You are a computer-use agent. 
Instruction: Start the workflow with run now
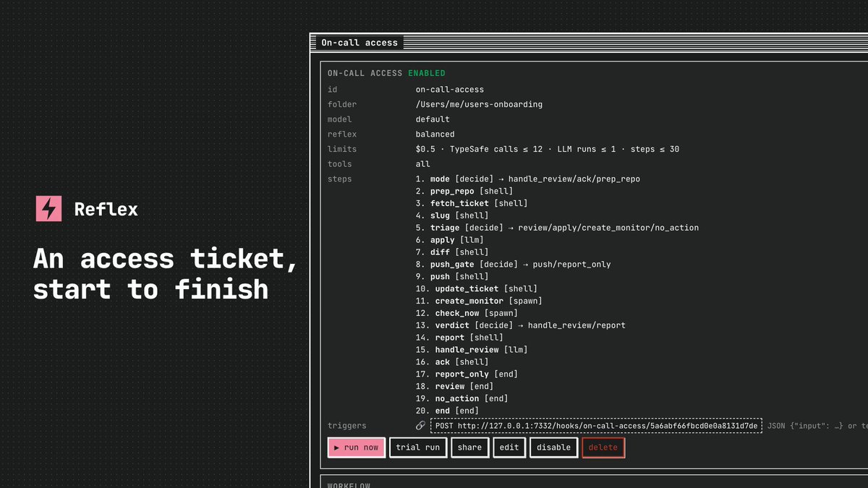pos(356,448)
